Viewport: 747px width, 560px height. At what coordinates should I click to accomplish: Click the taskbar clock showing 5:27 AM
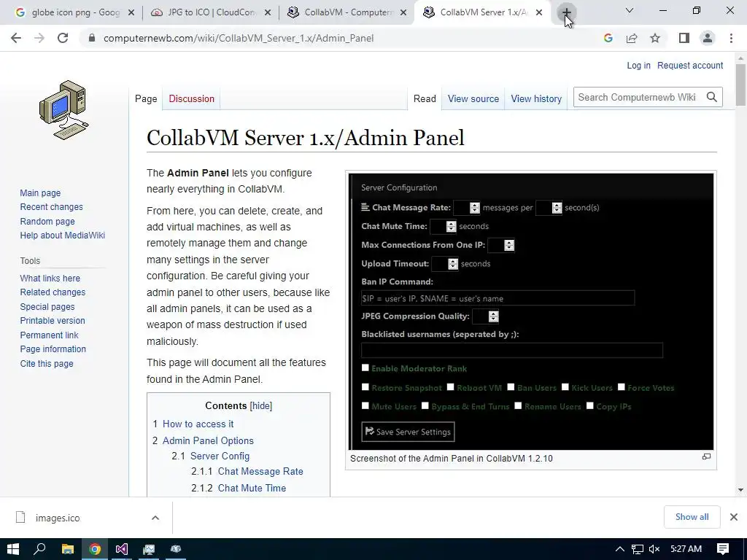[686, 549]
